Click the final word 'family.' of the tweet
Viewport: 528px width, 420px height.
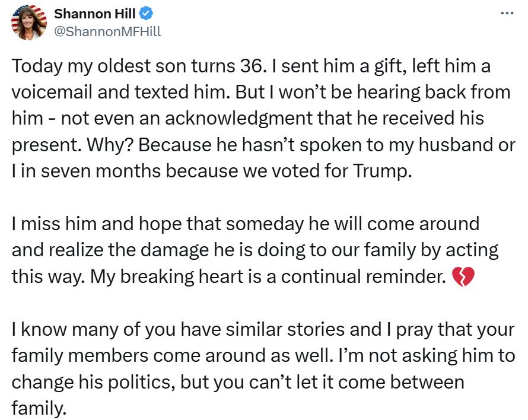click(39, 408)
